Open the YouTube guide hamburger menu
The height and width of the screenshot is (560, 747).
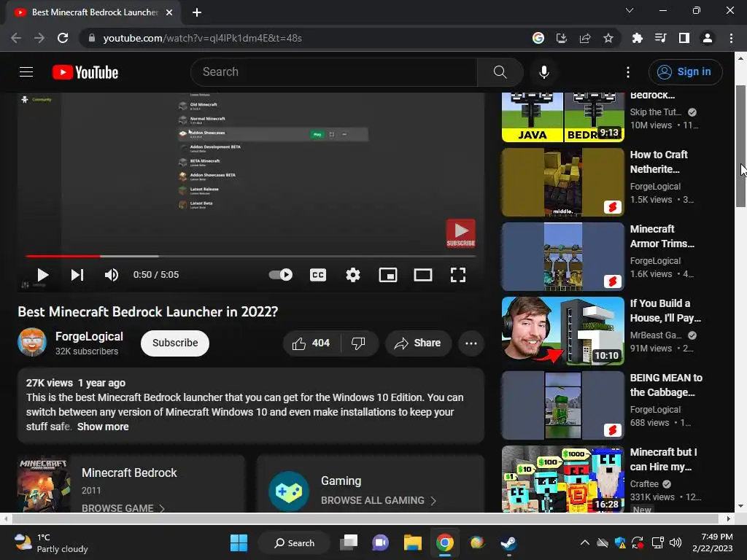point(26,72)
